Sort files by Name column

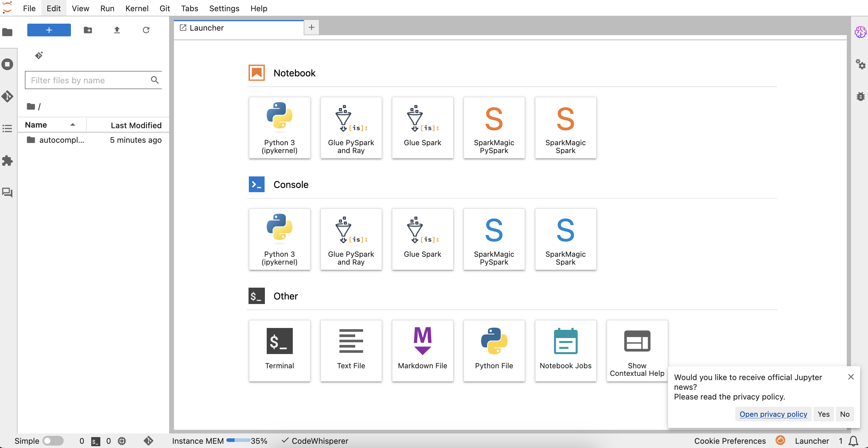(52, 125)
